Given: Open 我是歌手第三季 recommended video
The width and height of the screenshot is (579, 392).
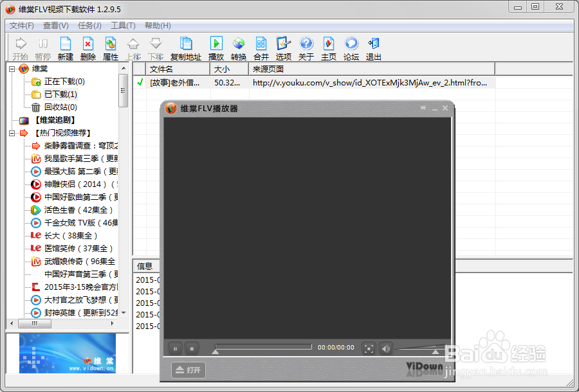Looking at the screenshot, I should point(75,159).
